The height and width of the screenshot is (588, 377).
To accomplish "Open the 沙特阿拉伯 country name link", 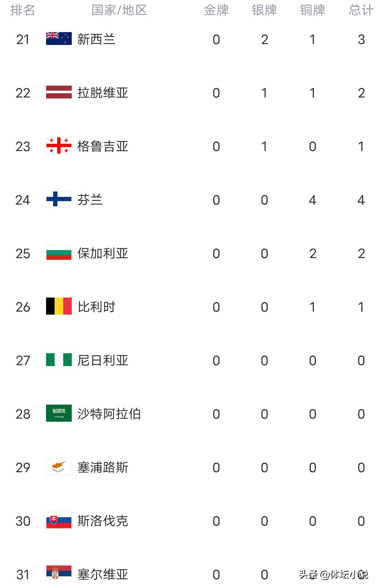I will [x=109, y=414].
